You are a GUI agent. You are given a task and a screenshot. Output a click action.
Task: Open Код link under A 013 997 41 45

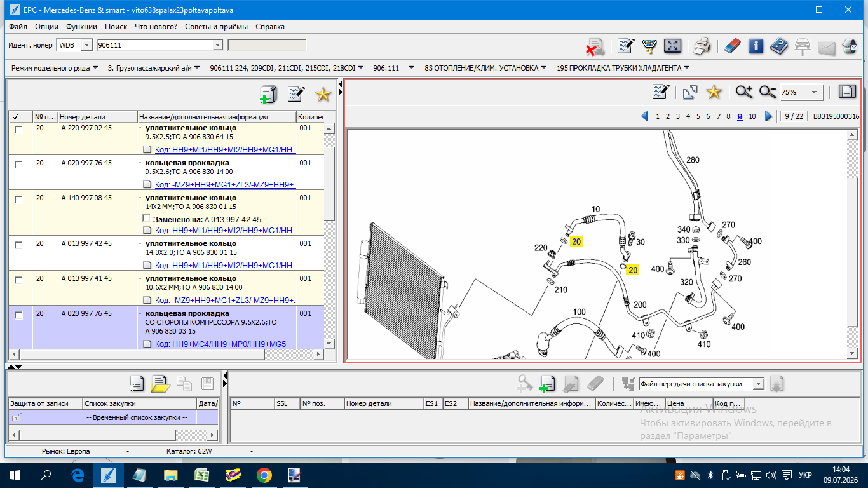226,301
